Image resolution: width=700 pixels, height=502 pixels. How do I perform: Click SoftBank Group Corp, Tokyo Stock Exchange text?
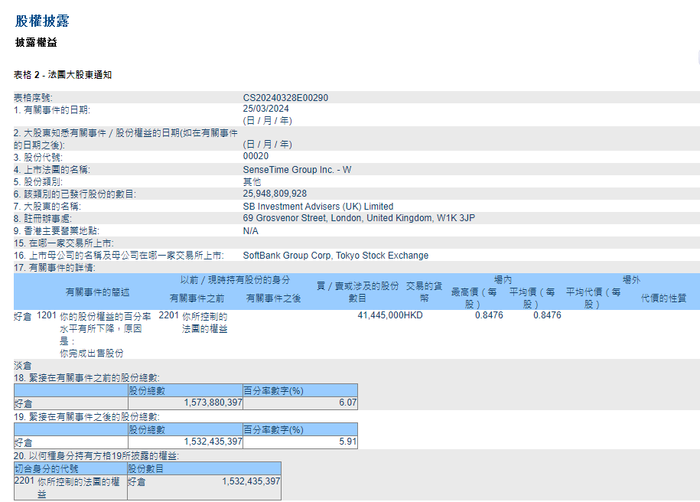pyautogui.click(x=335, y=255)
